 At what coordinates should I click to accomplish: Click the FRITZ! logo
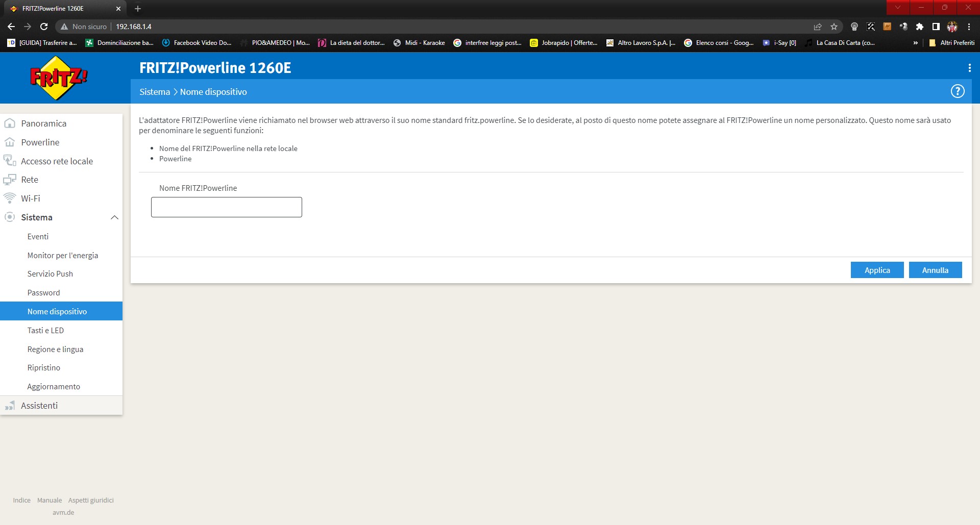59,78
